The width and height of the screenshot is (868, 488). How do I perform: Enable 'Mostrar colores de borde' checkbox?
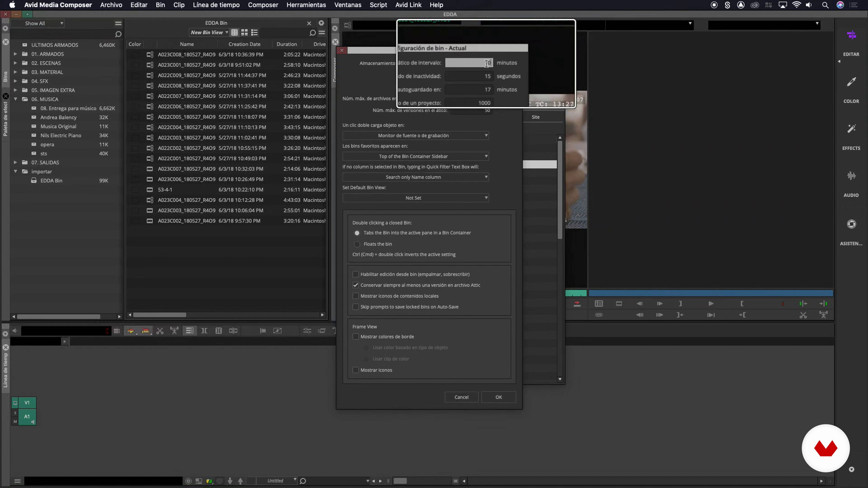[x=356, y=337]
